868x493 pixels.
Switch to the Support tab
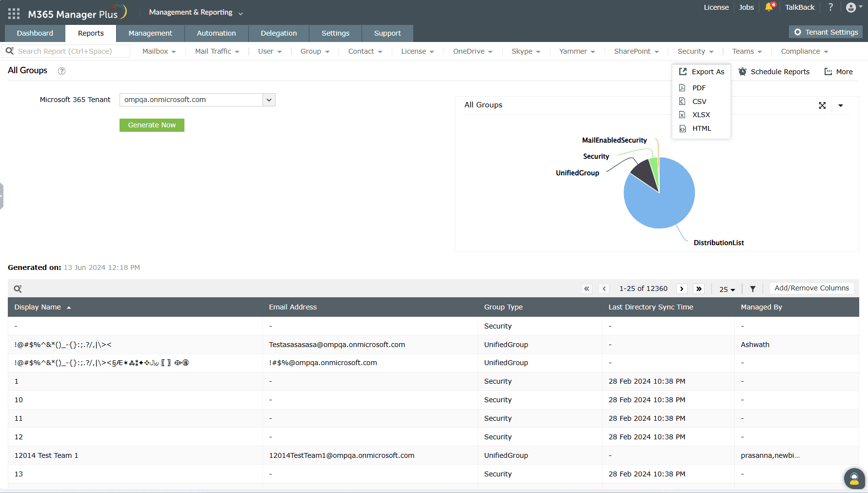(x=387, y=33)
